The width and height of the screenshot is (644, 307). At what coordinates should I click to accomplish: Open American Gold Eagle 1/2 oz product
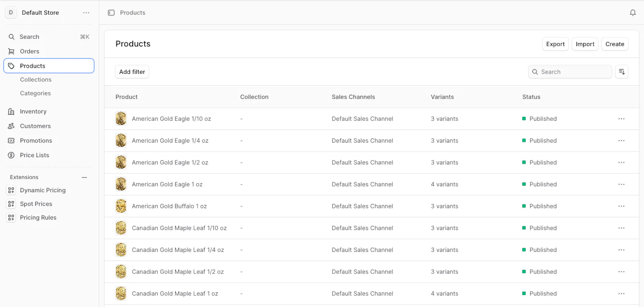point(170,162)
